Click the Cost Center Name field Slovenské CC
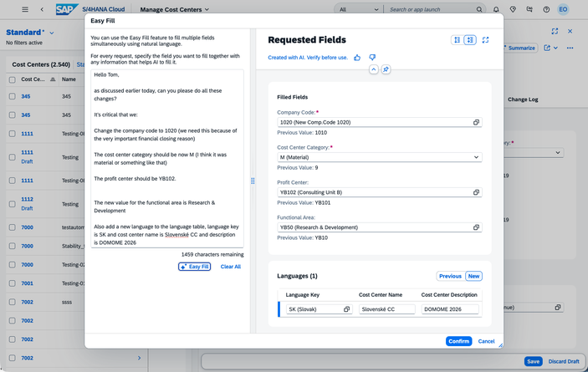 click(x=386, y=309)
